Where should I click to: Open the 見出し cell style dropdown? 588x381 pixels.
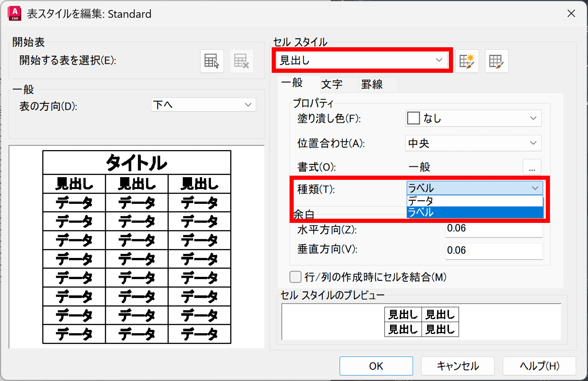(361, 60)
